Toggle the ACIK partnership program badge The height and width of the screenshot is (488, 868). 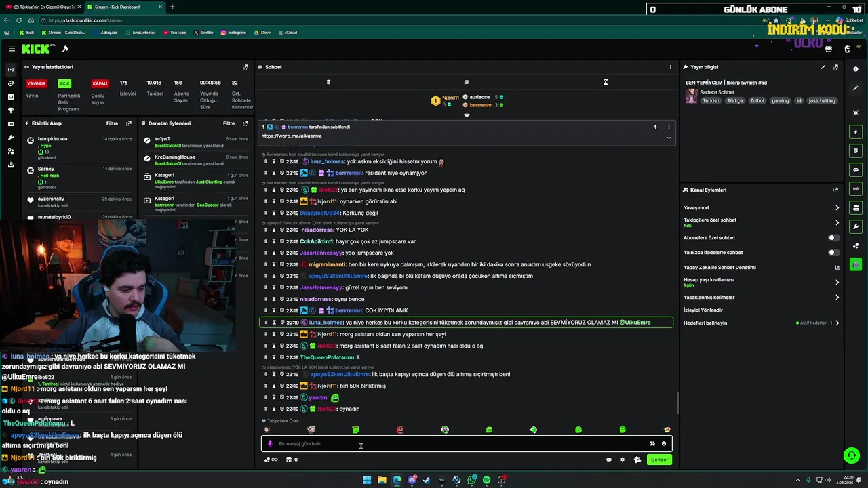64,83
